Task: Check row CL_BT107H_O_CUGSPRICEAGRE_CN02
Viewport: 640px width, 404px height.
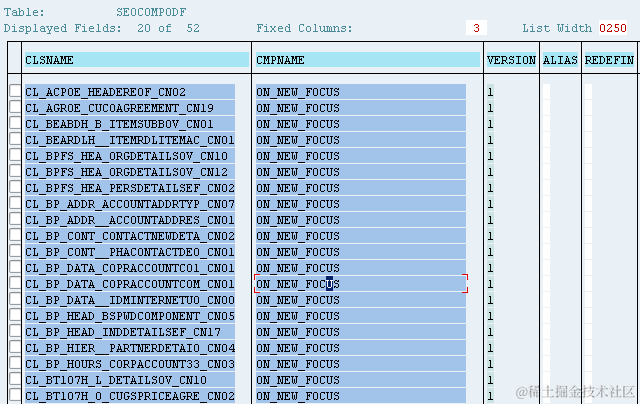Action: (x=15, y=395)
